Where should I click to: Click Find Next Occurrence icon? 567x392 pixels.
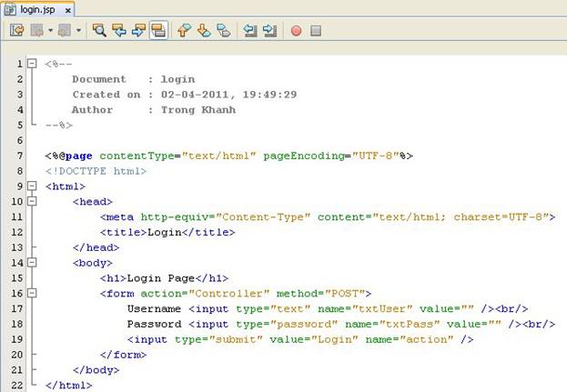pos(138,30)
